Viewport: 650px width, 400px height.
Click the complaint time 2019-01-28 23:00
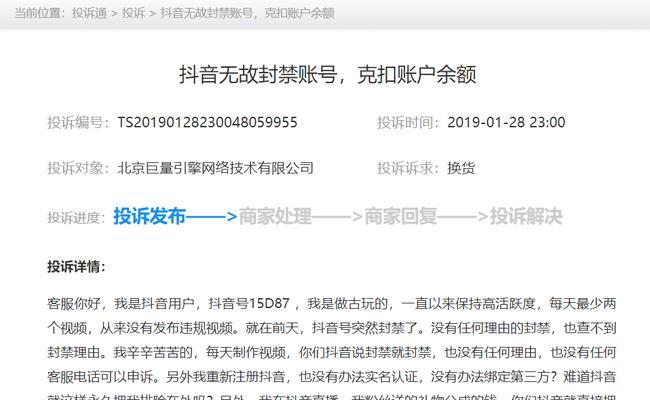(x=506, y=122)
